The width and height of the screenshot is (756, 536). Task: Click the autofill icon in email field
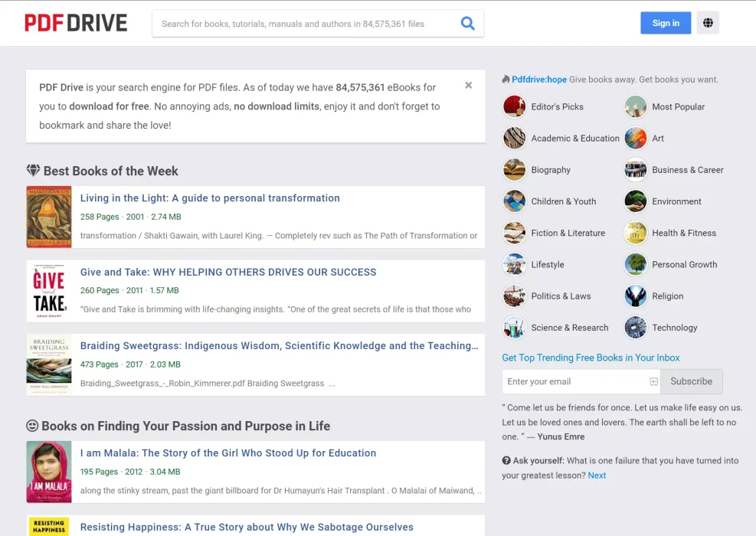[x=654, y=382]
